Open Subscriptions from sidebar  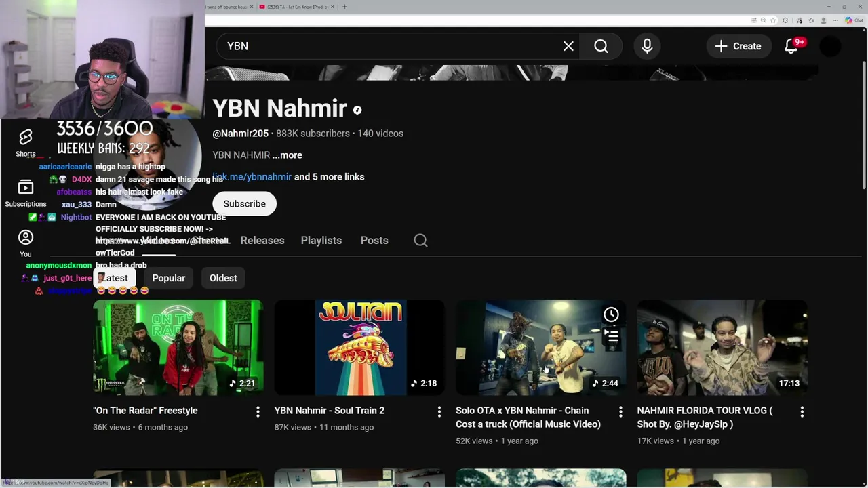point(26,194)
